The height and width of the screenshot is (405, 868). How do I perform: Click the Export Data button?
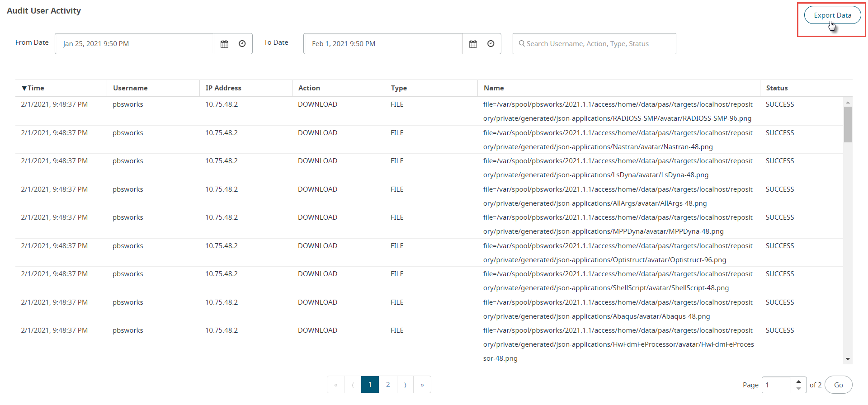(x=832, y=15)
